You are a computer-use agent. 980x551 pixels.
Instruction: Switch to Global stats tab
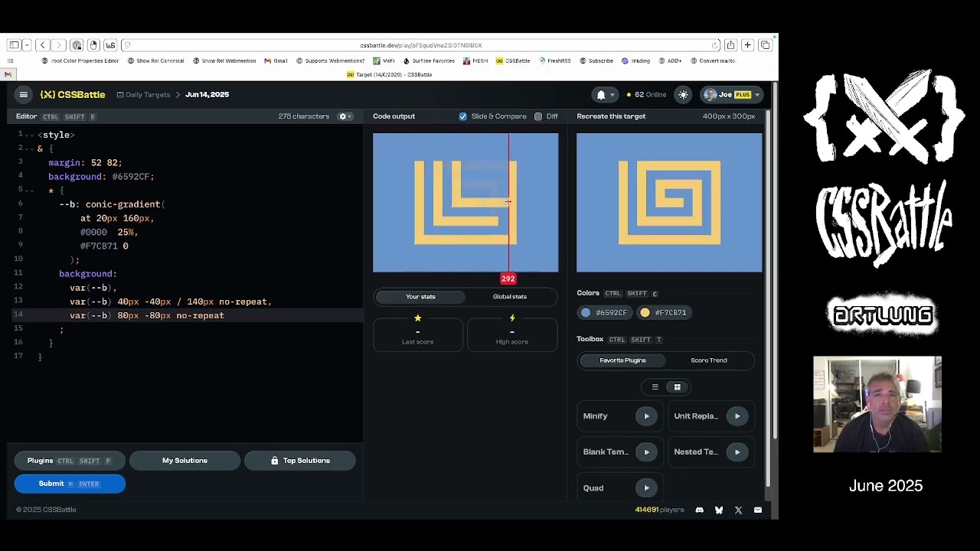point(510,297)
